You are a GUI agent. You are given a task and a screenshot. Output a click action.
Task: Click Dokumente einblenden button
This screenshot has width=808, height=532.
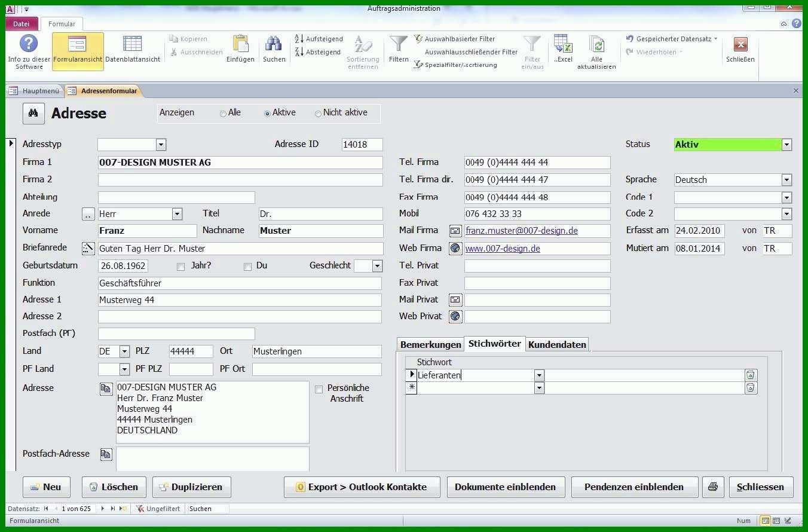click(x=505, y=487)
